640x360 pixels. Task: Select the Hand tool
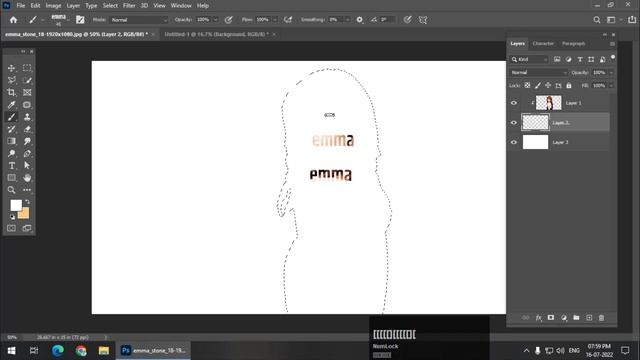coord(27,178)
